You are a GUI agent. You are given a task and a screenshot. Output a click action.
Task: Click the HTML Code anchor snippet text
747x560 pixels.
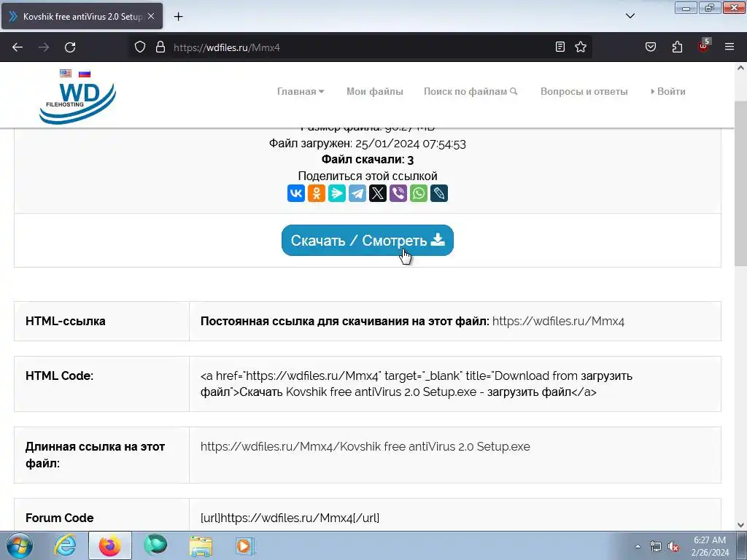click(x=417, y=384)
